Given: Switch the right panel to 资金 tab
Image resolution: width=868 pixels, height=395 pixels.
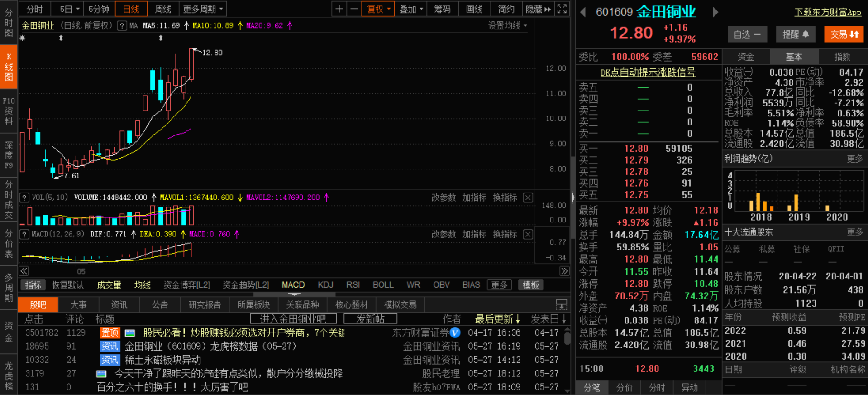Looking at the screenshot, I should (x=746, y=57).
